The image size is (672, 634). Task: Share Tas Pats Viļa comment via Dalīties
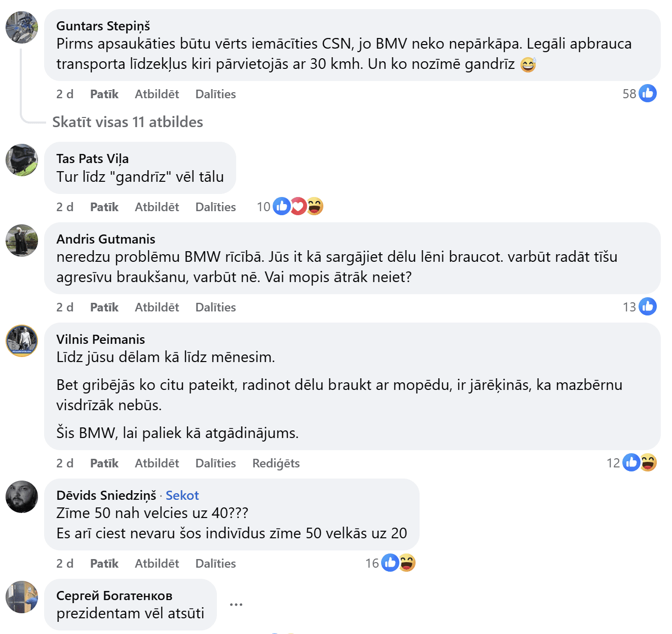click(x=216, y=207)
